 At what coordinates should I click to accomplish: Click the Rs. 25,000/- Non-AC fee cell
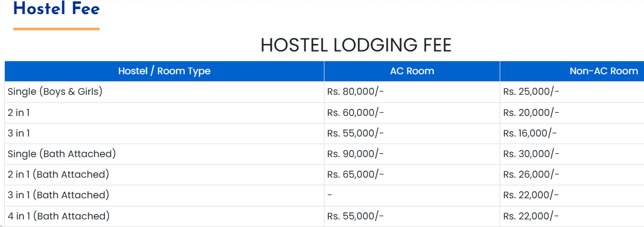tap(531, 92)
